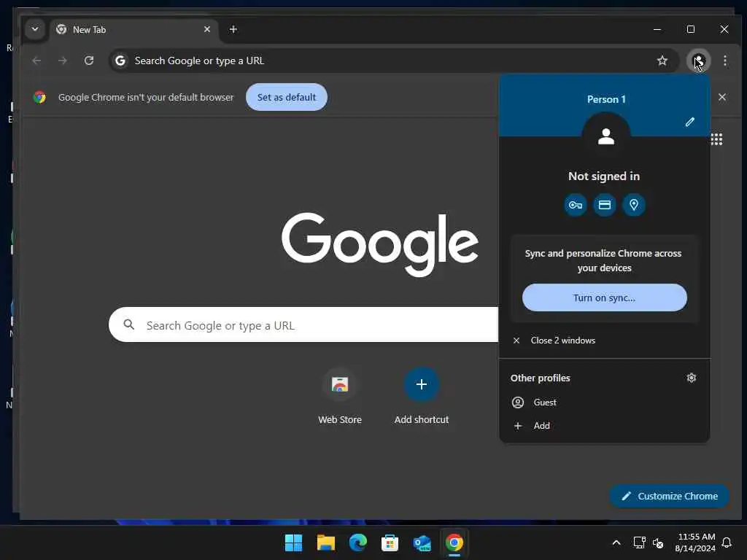Open the Google apps grid

click(x=716, y=139)
